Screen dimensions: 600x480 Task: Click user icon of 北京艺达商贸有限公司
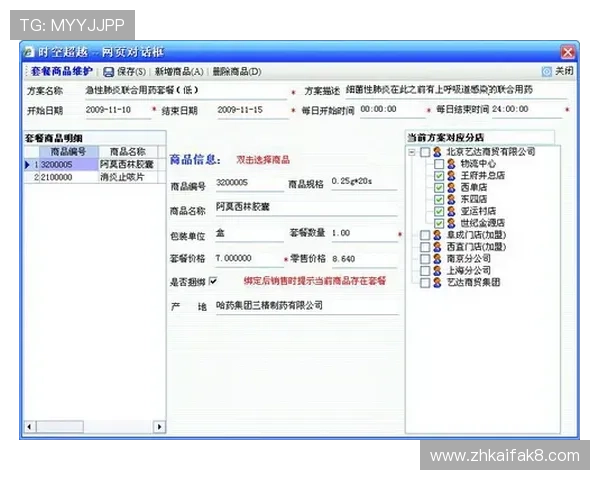437,152
